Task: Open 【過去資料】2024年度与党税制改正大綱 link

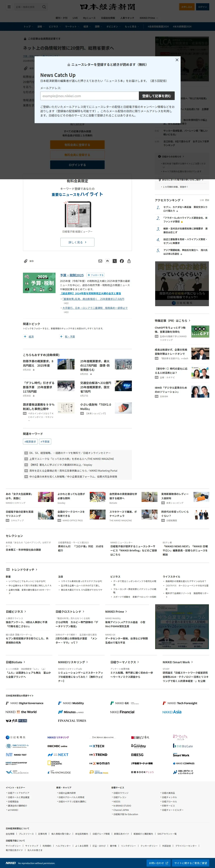Action: click(x=91, y=293)
